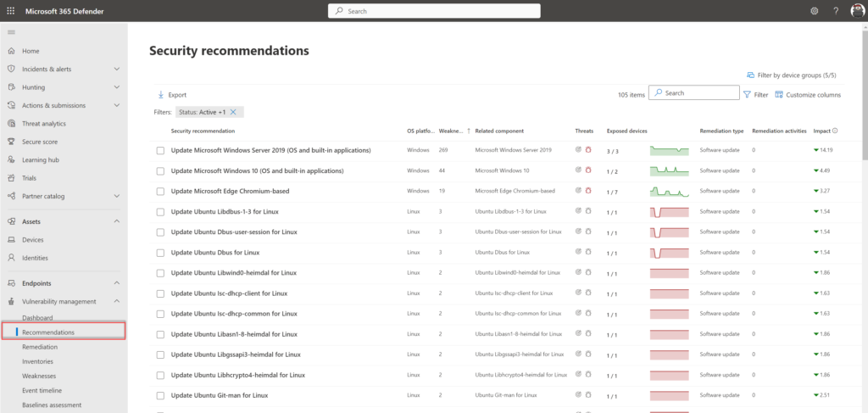Viewport: 868px width, 413px height.
Task: Click the Home icon in sidebar
Action: (x=11, y=51)
